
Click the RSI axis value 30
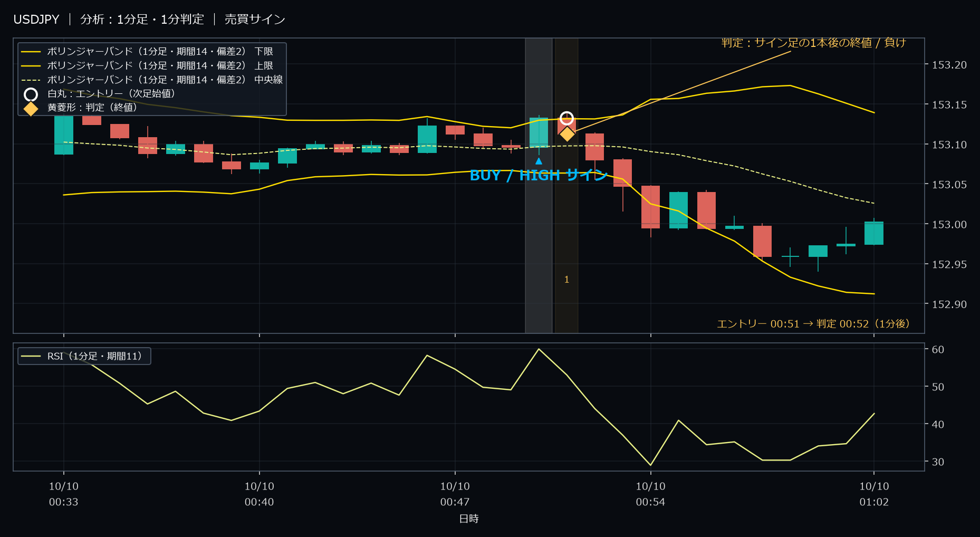coord(938,462)
